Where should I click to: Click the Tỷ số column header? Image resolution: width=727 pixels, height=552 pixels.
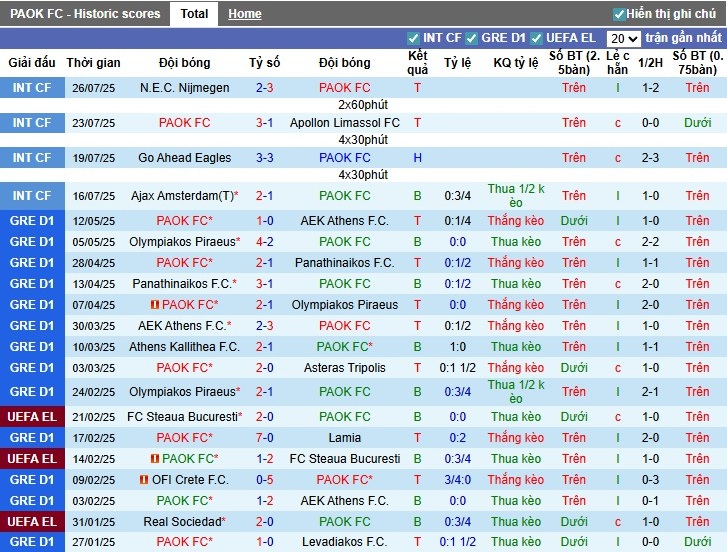(264, 63)
